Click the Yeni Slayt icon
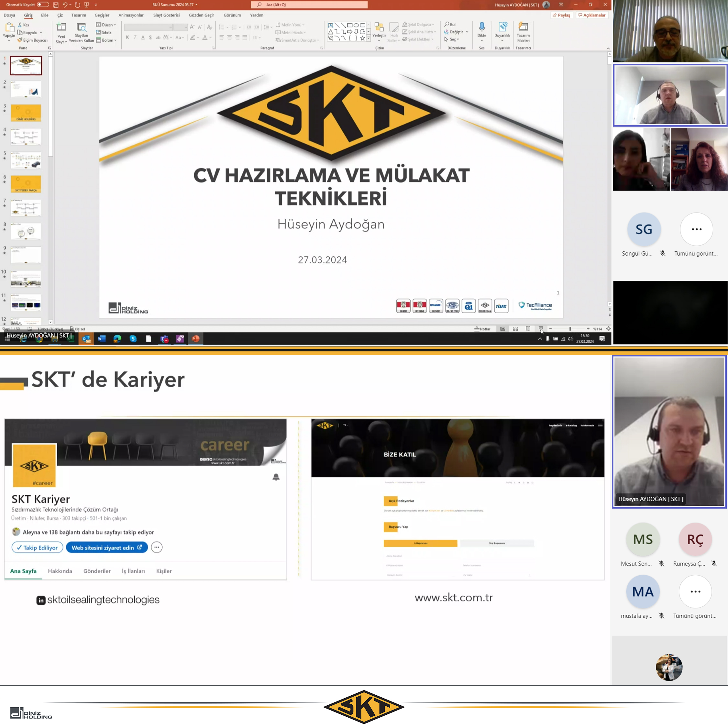The width and height of the screenshot is (728, 728). click(61, 27)
